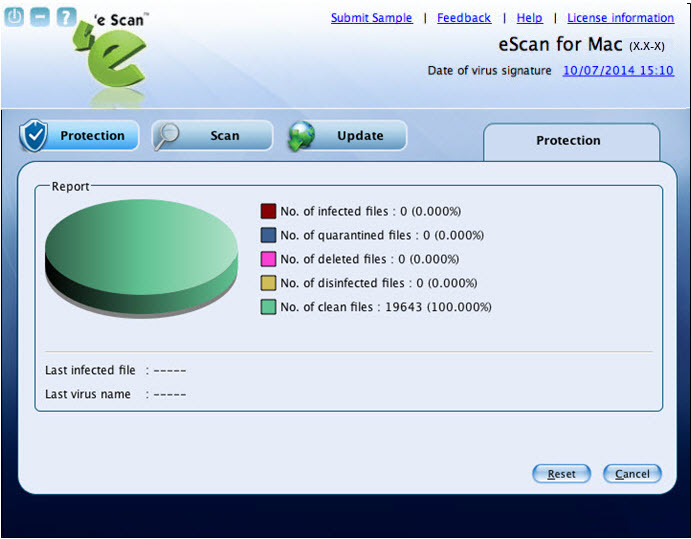Click the Cancel button
The width and height of the screenshot is (691, 539).
pyautogui.click(x=632, y=474)
